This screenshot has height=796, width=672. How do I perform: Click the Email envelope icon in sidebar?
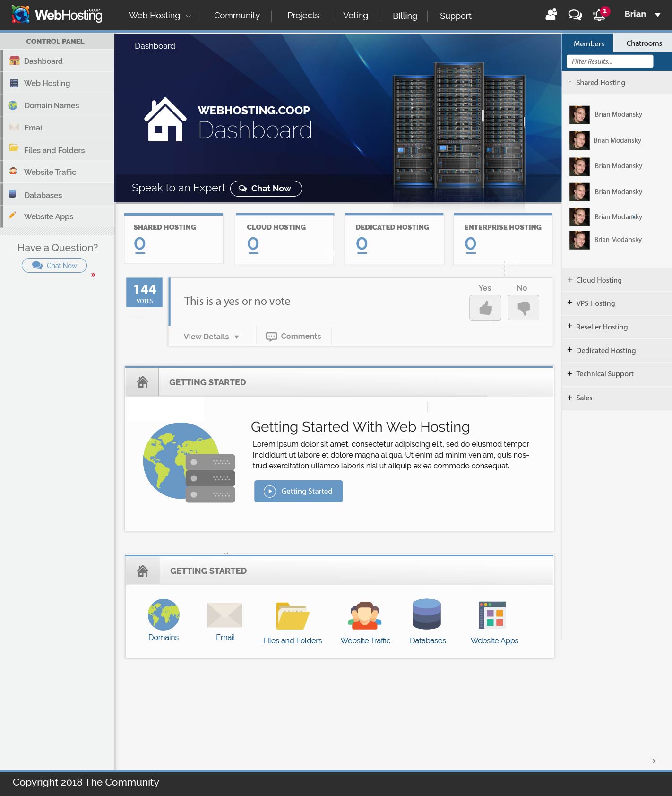(x=14, y=128)
